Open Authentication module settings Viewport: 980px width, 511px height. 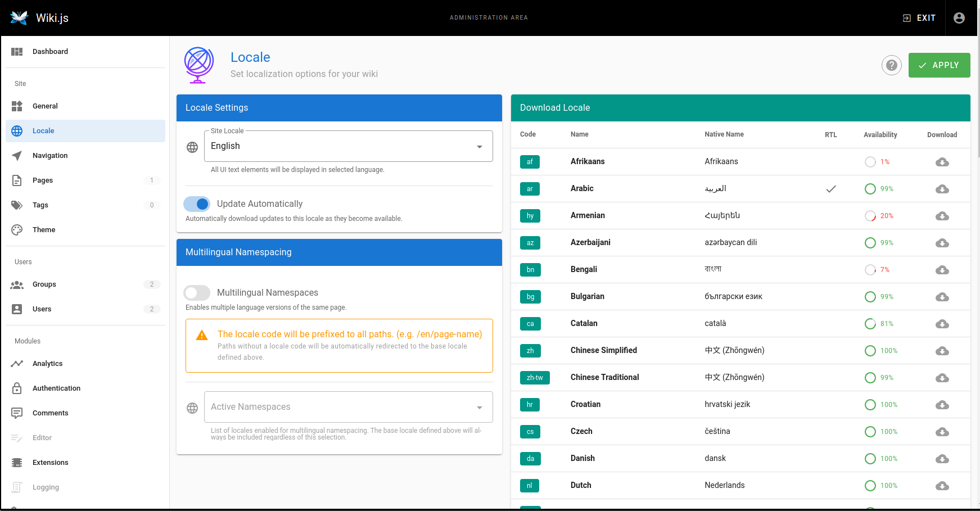[56, 388]
